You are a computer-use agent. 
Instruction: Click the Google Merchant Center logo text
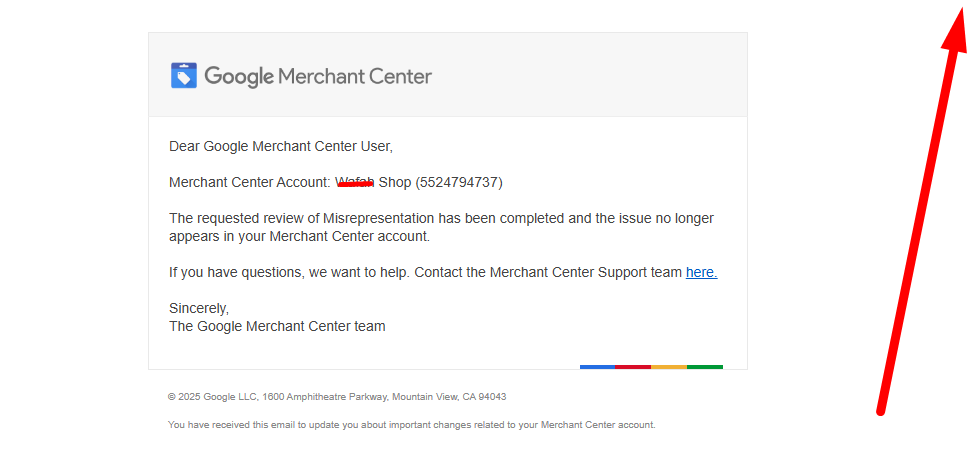point(318,76)
